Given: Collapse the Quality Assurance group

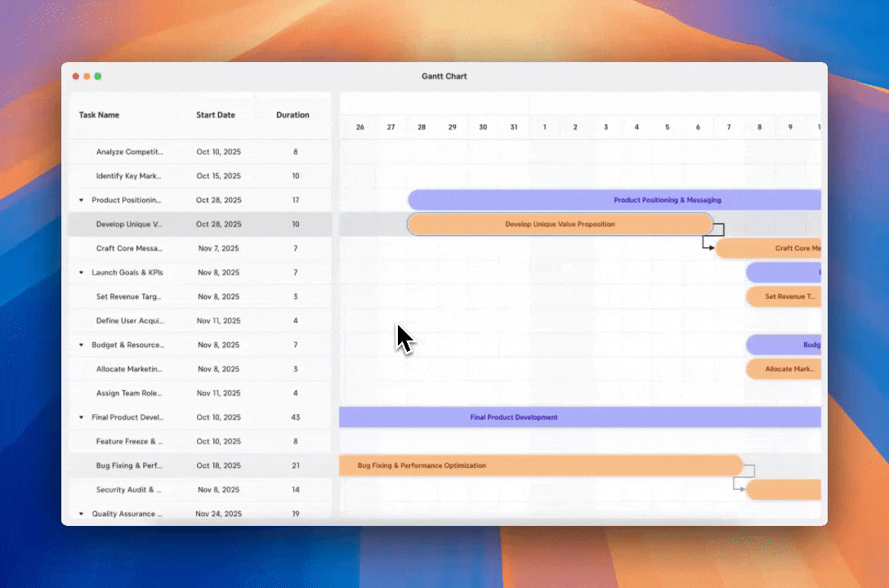Looking at the screenshot, I should coord(81,514).
